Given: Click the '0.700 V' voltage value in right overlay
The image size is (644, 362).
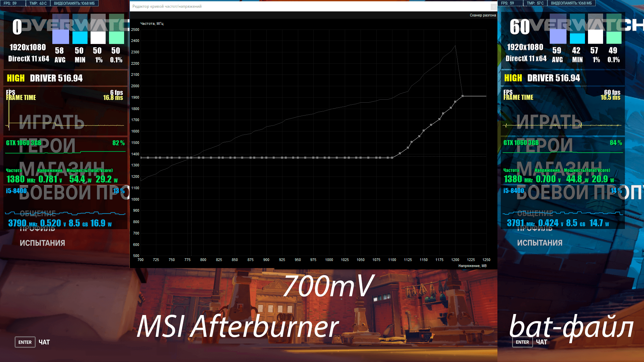Looking at the screenshot, I should point(548,179).
